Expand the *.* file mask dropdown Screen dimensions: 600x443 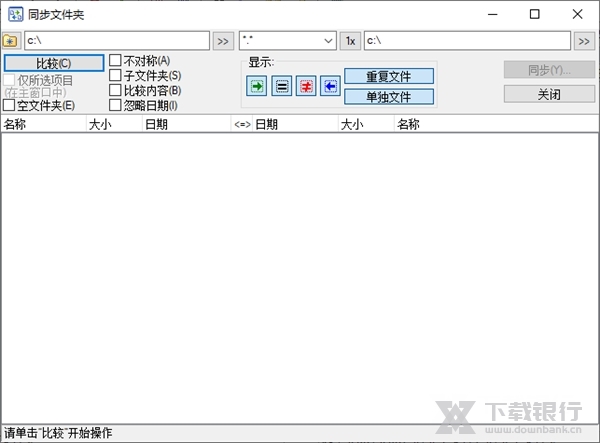click(x=328, y=41)
